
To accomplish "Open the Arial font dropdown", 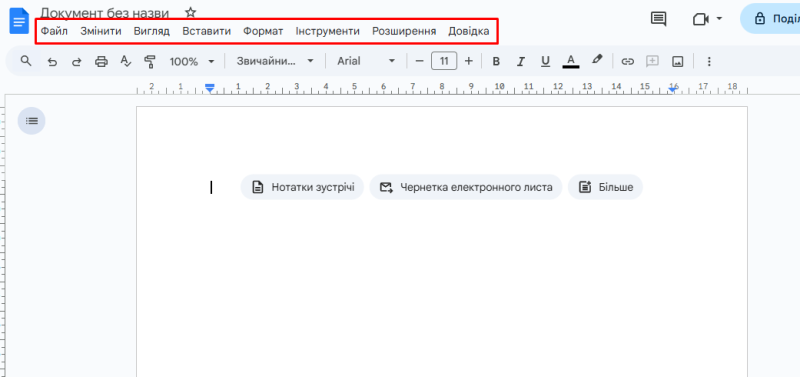I will pyautogui.click(x=366, y=61).
